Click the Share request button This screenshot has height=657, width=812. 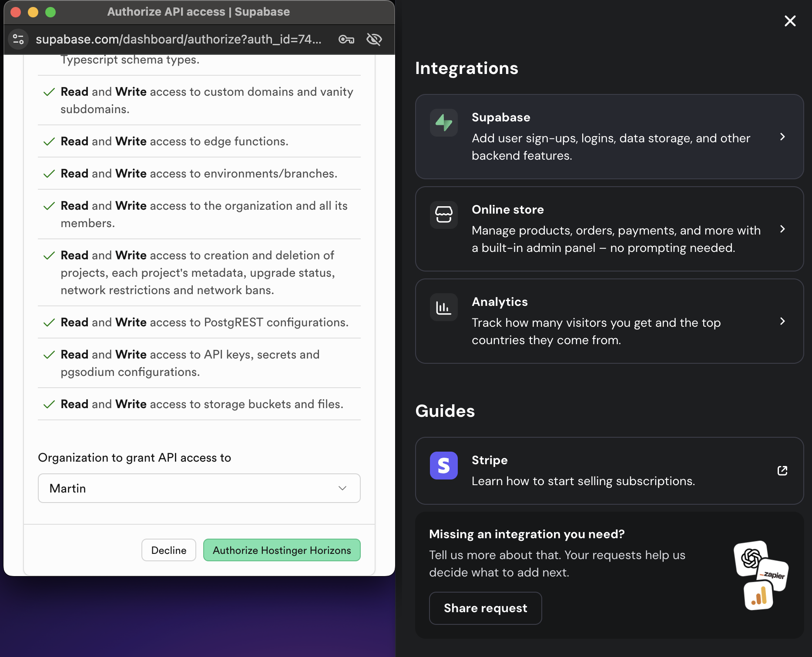pyautogui.click(x=485, y=608)
